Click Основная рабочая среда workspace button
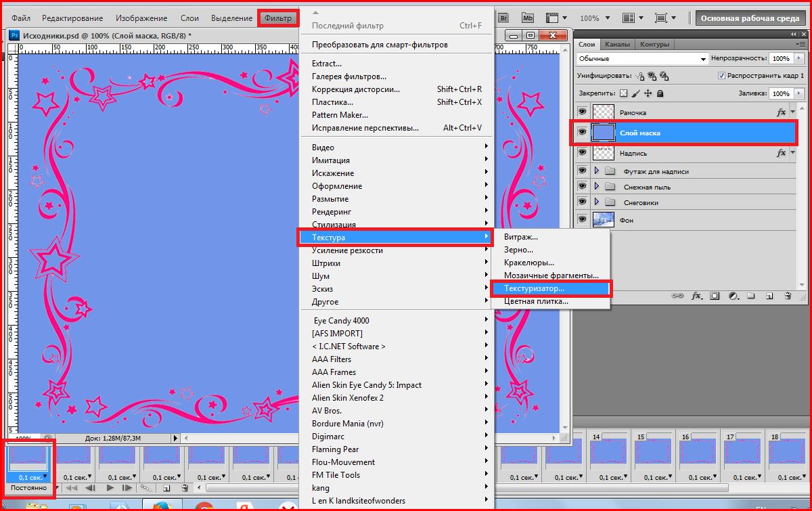Screen dimensions: 812x511 coord(751,18)
